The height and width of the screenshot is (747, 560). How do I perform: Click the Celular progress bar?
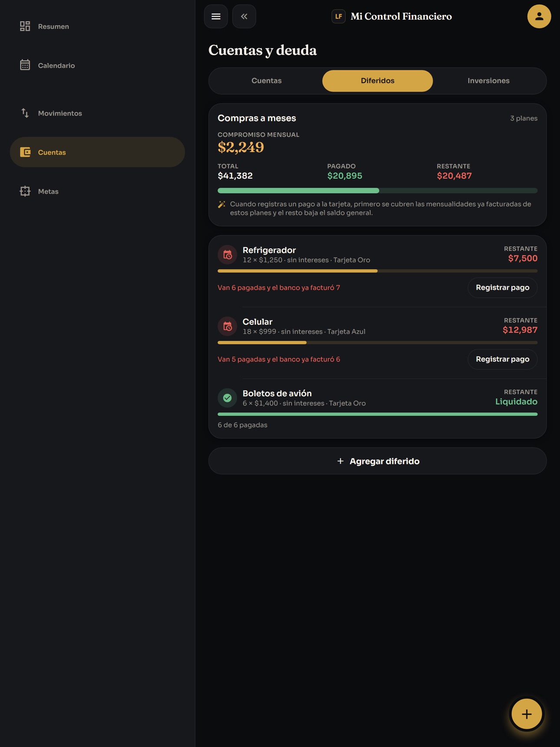[x=377, y=343]
